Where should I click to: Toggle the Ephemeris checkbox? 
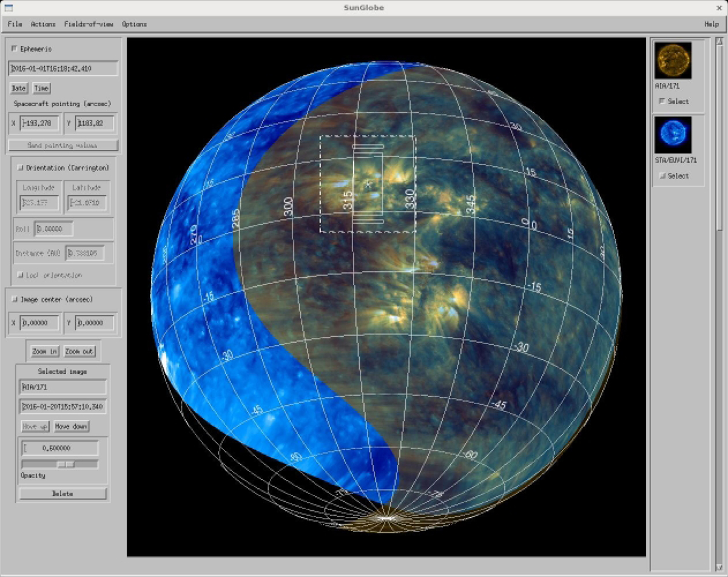click(15, 49)
